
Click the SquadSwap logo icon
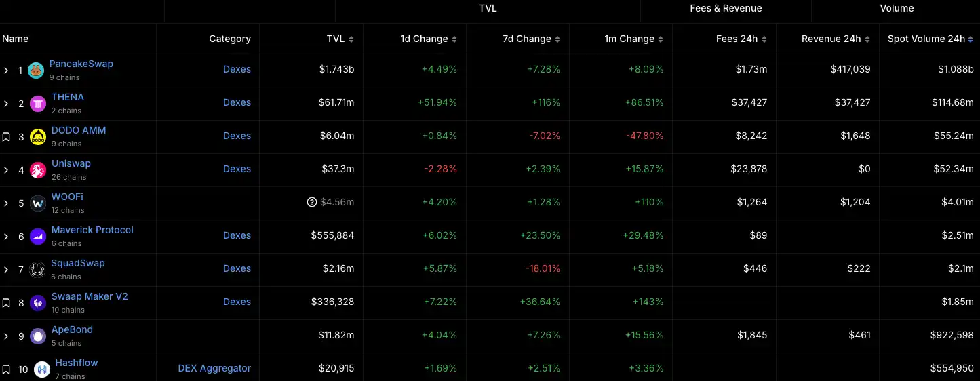(x=38, y=269)
